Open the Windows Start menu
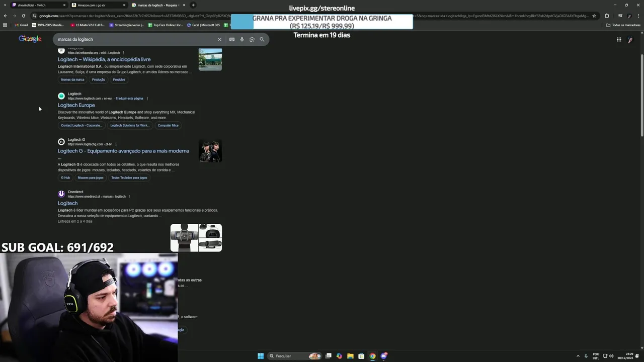The width and height of the screenshot is (644, 362). pos(261,356)
